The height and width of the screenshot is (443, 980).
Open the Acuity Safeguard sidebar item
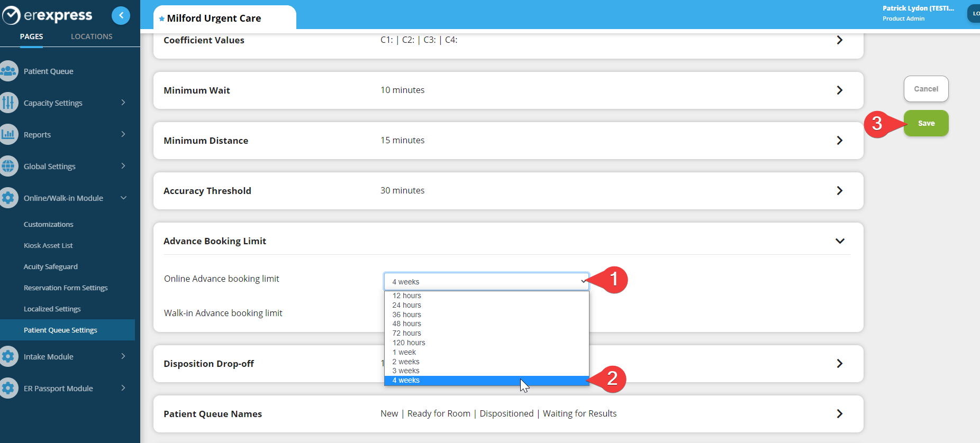(x=51, y=266)
